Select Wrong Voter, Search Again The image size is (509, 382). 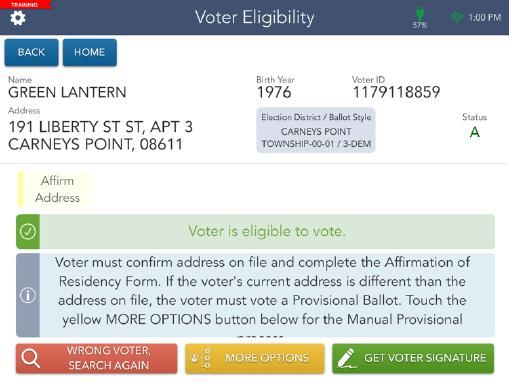[x=96, y=358]
